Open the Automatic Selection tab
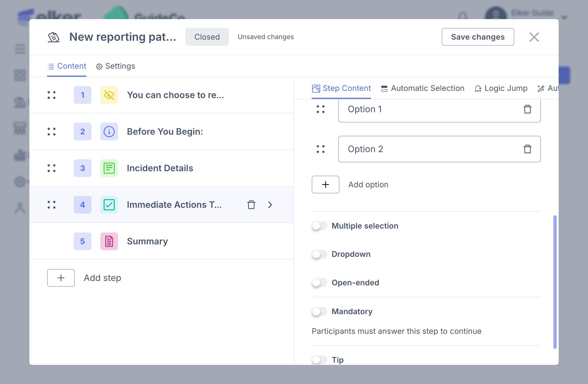 tap(423, 88)
